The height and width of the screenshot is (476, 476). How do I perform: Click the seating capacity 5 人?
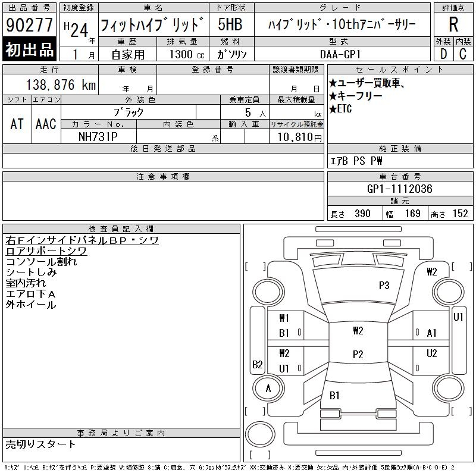(x=256, y=113)
